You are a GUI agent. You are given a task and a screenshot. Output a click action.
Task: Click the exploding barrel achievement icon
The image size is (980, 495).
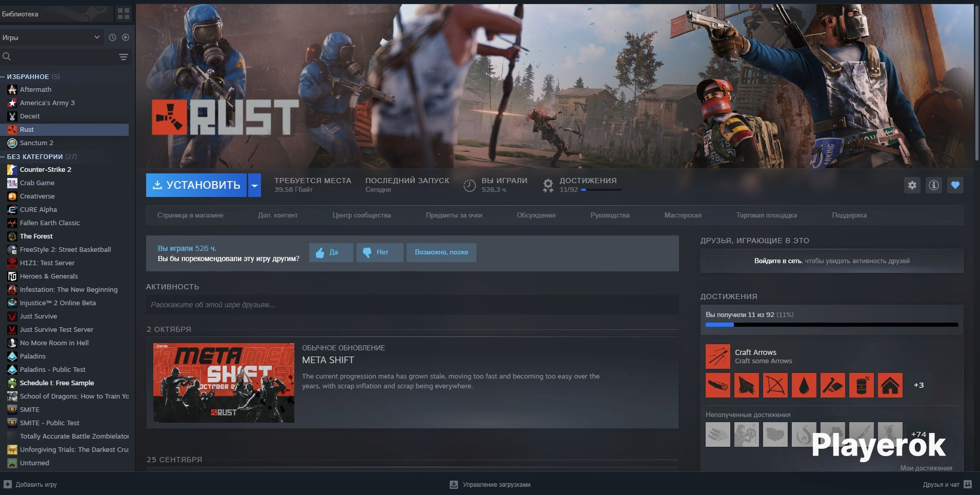pyautogui.click(x=861, y=385)
